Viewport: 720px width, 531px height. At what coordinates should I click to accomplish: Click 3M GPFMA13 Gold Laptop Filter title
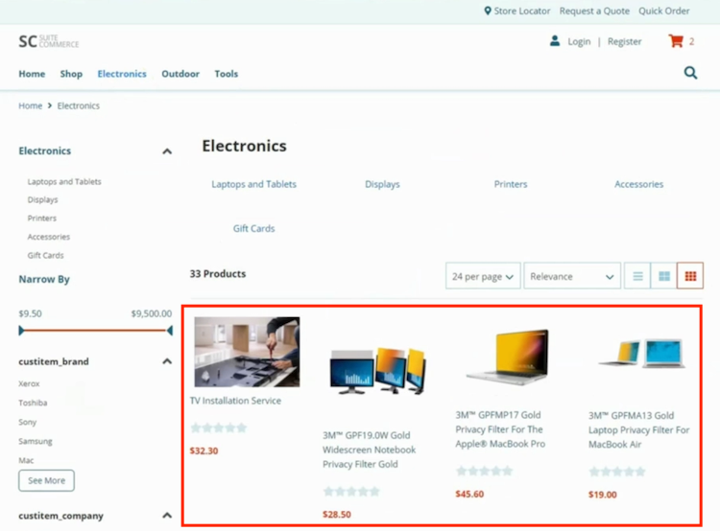click(639, 430)
